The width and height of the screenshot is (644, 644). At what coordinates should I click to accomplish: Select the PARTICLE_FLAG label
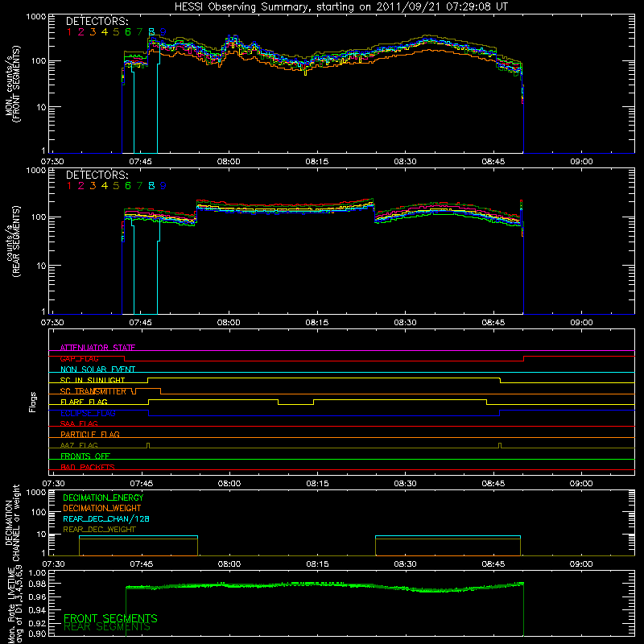pos(90,434)
